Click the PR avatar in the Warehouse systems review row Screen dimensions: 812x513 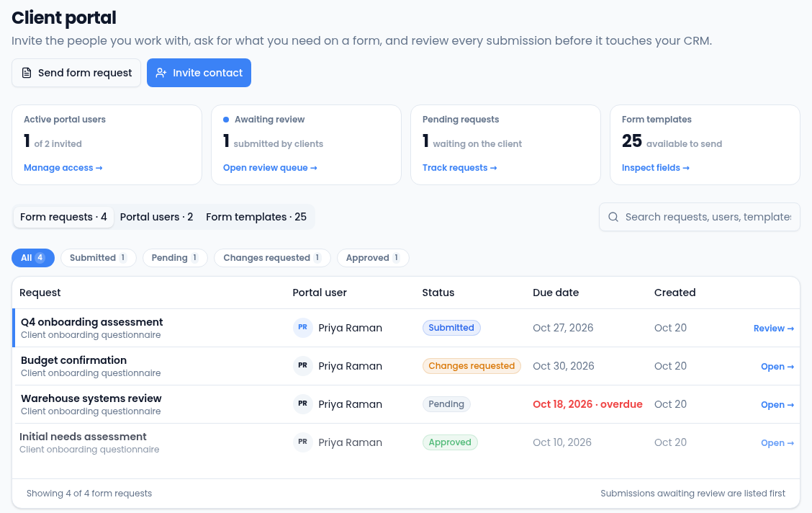(303, 404)
